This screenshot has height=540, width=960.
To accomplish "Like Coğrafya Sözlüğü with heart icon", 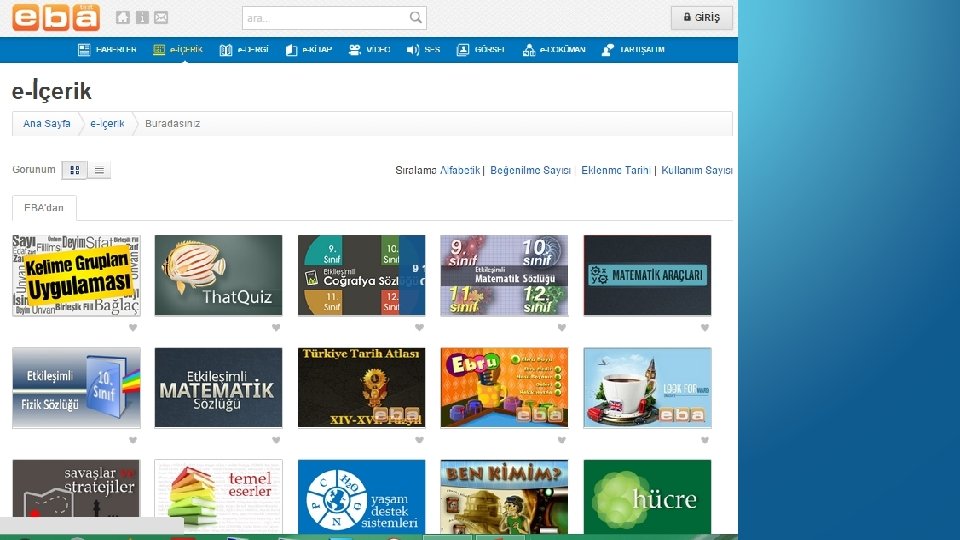I will tap(419, 328).
